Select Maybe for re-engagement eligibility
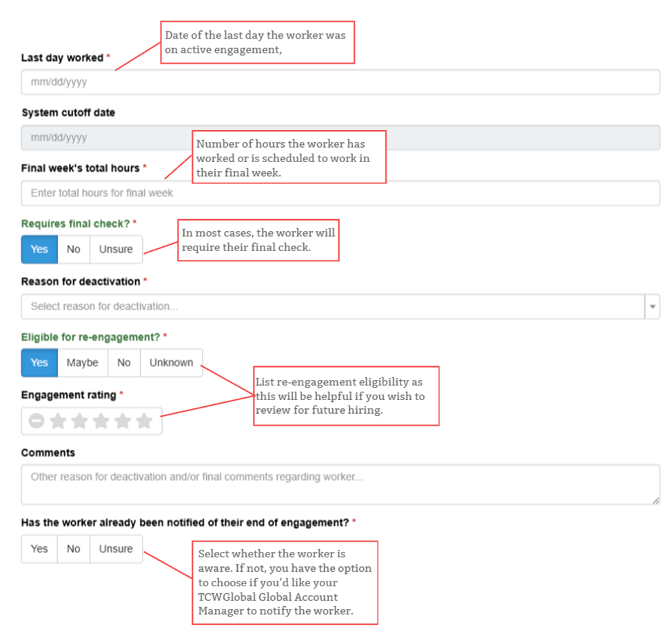Image resolution: width=672 pixels, height=638 pixels. pyautogui.click(x=83, y=363)
